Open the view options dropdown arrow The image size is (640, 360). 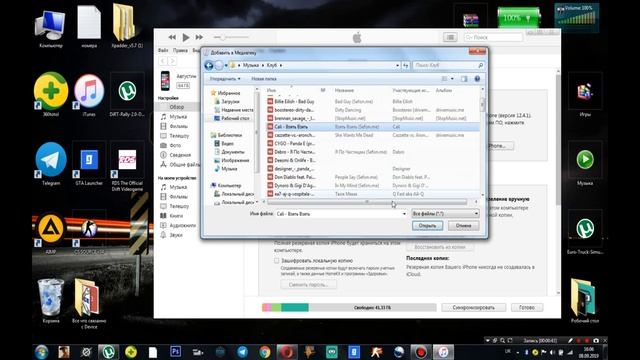point(452,79)
